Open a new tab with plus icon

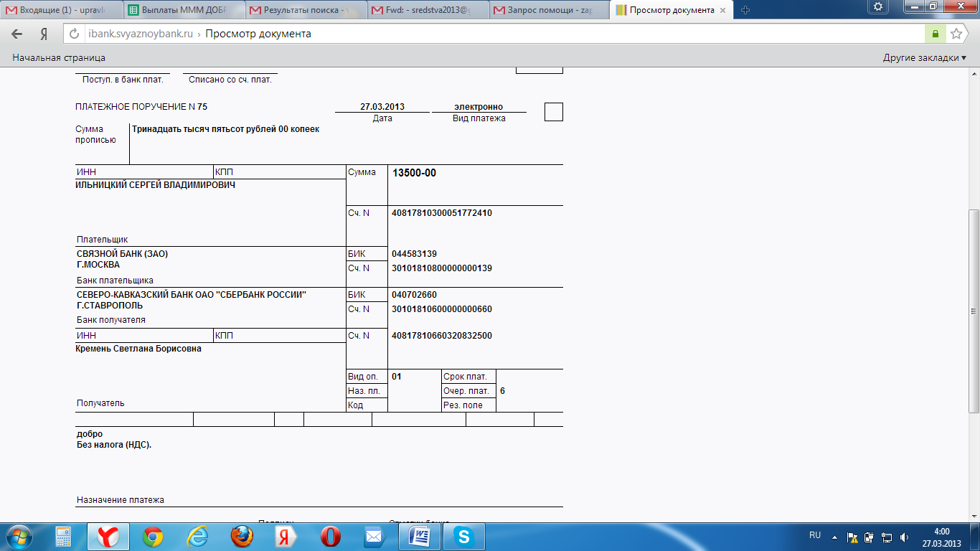tap(745, 10)
